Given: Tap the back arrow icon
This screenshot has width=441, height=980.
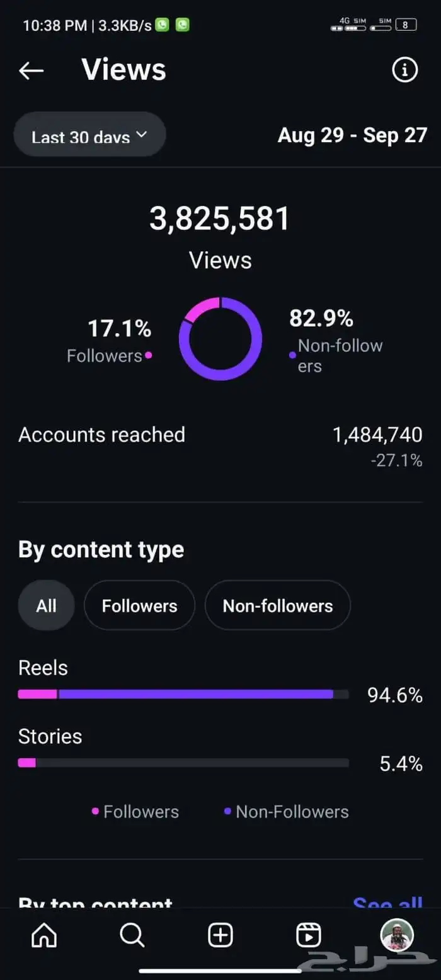Looking at the screenshot, I should 31,71.
